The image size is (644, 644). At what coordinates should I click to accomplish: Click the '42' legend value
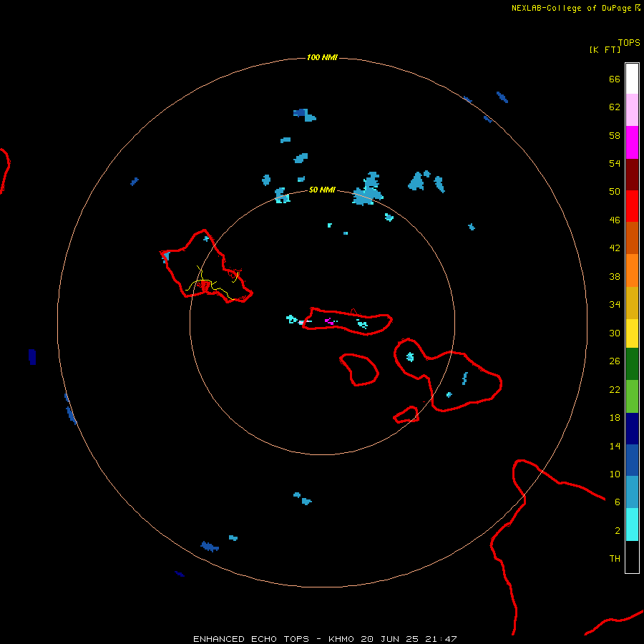pos(615,248)
